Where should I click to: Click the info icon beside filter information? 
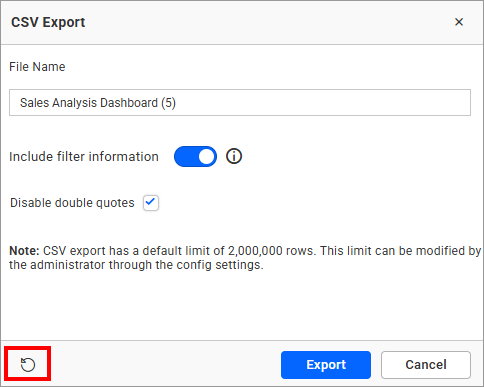tap(234, 156)
